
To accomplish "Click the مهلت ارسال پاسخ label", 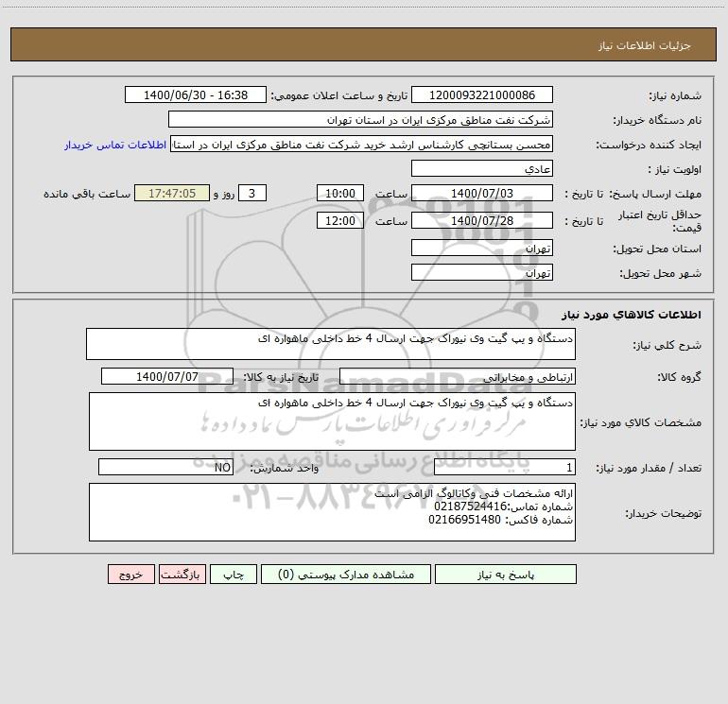I will pyautogui.click(x=655, y=194).
